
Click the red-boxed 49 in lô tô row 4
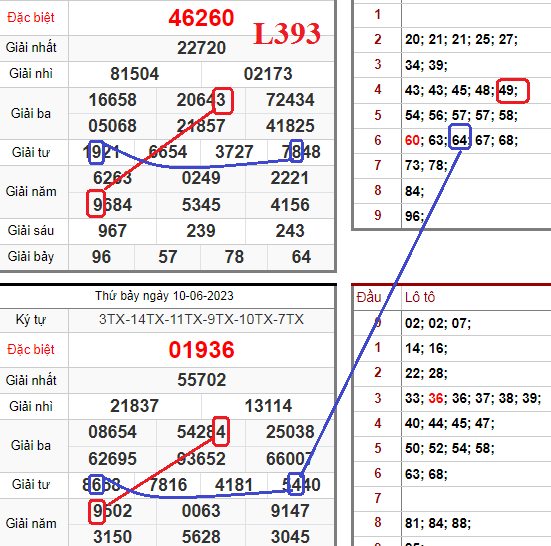tap(512, 91)
